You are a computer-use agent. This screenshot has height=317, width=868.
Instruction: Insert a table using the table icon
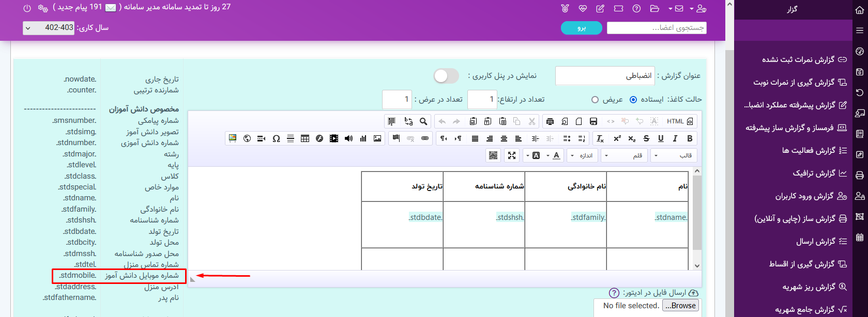305,138
